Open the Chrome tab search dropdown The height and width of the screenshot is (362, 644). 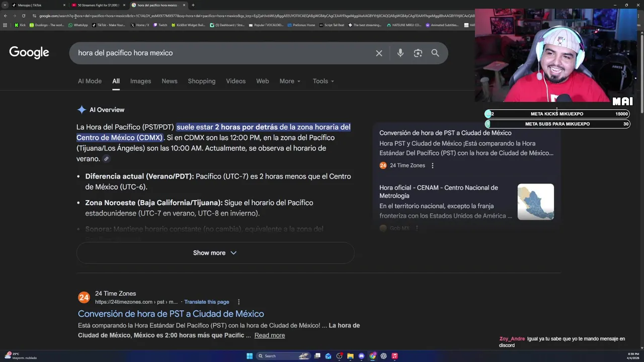5,5
